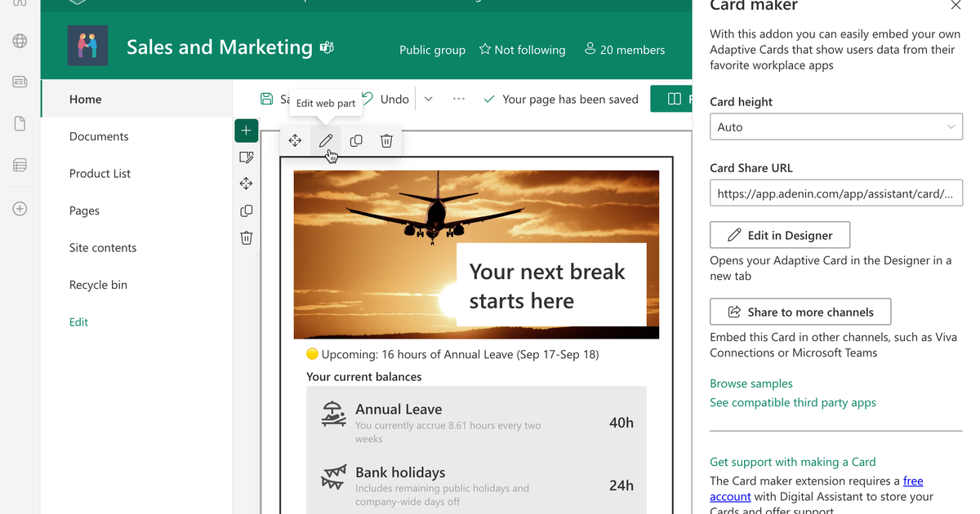Click the Edit web part pencil icon
The width and height of the screenshot is (980, 514).
click(326, 140)
